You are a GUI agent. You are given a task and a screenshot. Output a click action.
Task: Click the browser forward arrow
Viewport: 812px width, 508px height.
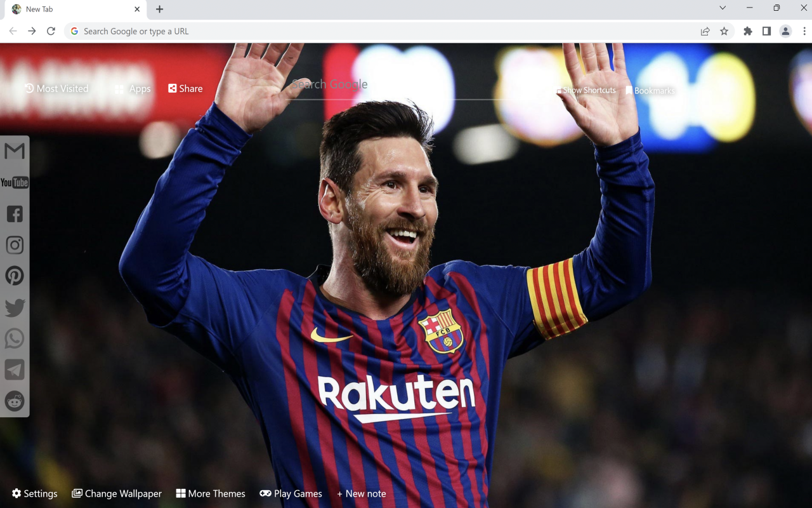pos(32,31)
